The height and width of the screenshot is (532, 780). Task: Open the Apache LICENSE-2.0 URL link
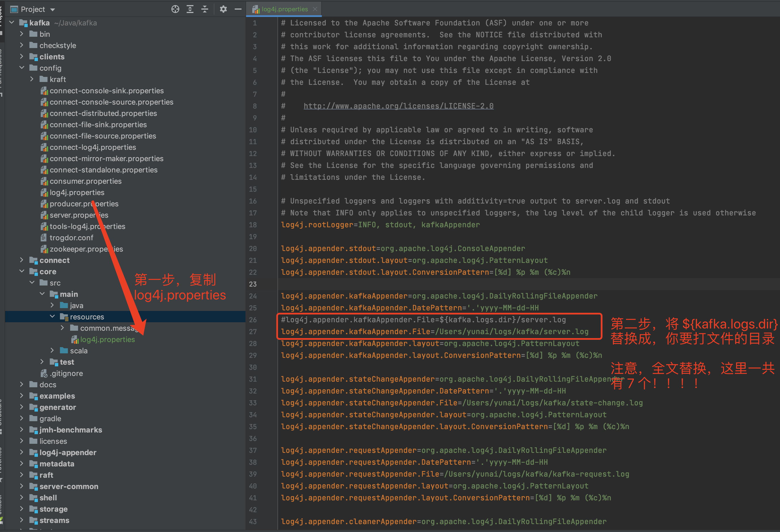(x=398, y=106)
